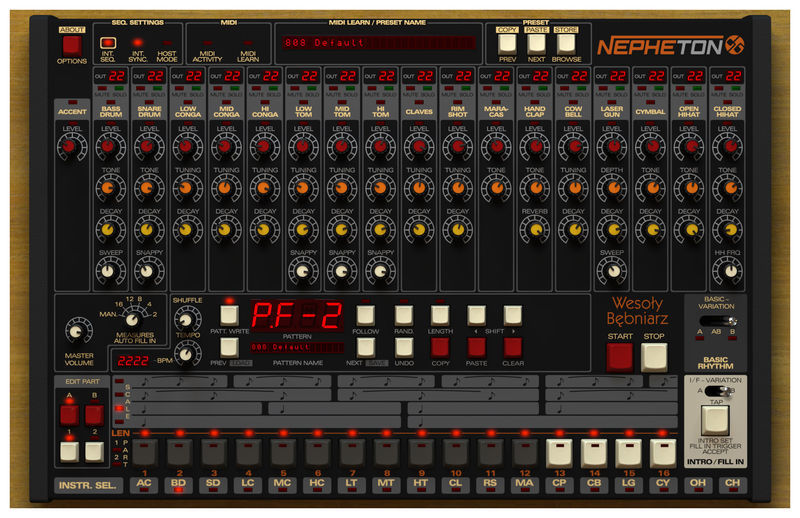
Task: Select the BD instrument button
Action: 178,485
